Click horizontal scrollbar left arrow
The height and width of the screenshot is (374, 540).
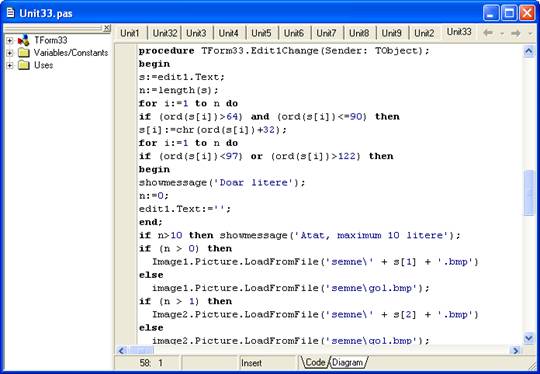click(121, 351)
